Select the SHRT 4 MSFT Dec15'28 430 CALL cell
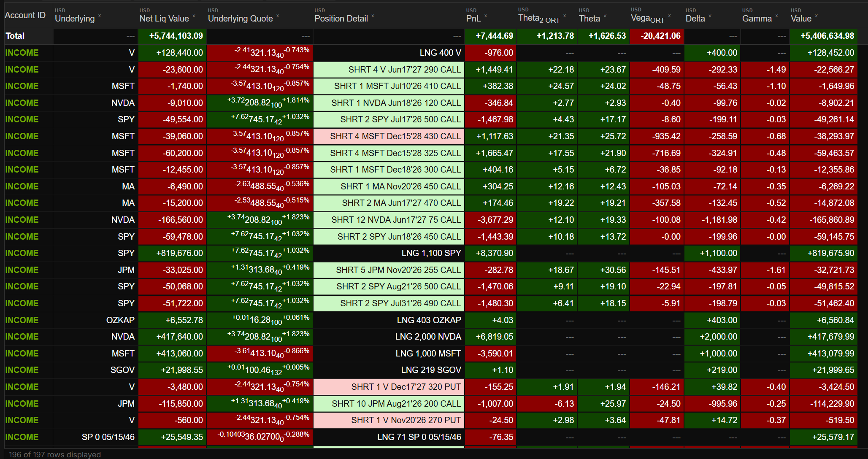Image resolution: width=868 pixels, height=459 pixels. [x=389, y=136]
